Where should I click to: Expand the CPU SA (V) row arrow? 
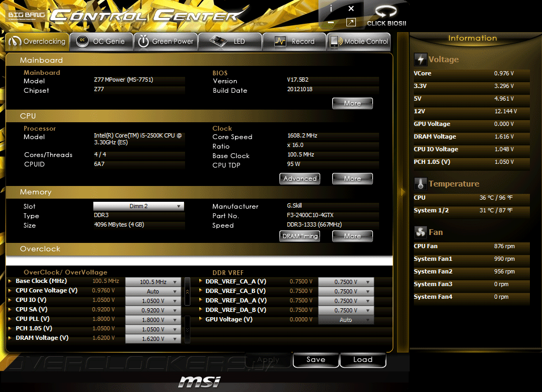(x=10, y=309)
